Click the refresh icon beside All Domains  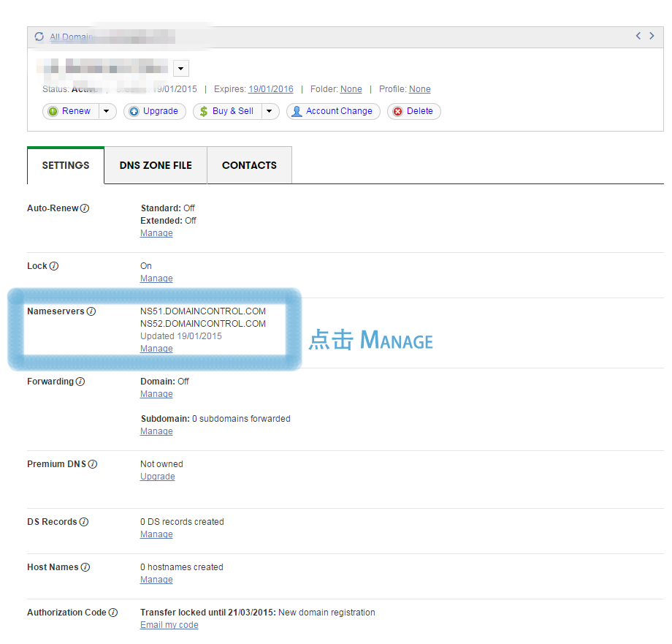(39, 37)
